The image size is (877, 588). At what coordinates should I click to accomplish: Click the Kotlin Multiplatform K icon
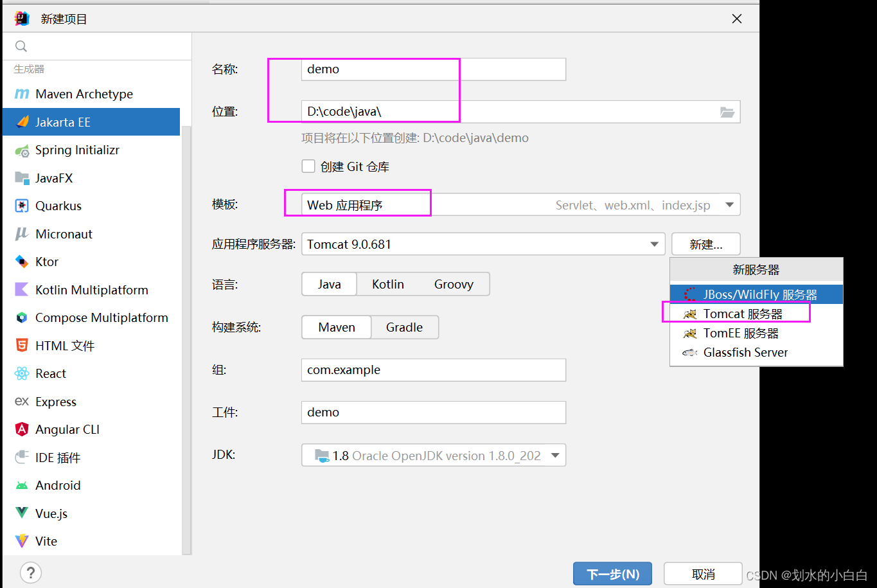pos(22,290)
